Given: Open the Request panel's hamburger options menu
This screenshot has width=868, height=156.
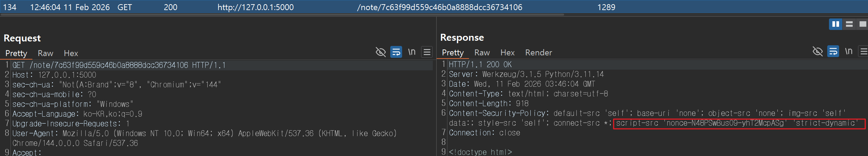Looking at the screenshot, I should click(427, 52).
